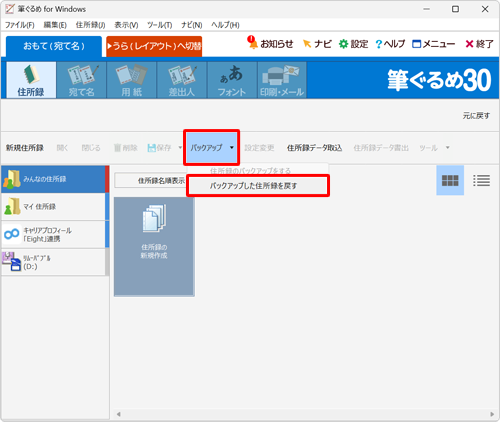Screen dimensions: 500x422
Task: Click the horizontal scrollbar right arrow
Action: click(x=492, y=414)
